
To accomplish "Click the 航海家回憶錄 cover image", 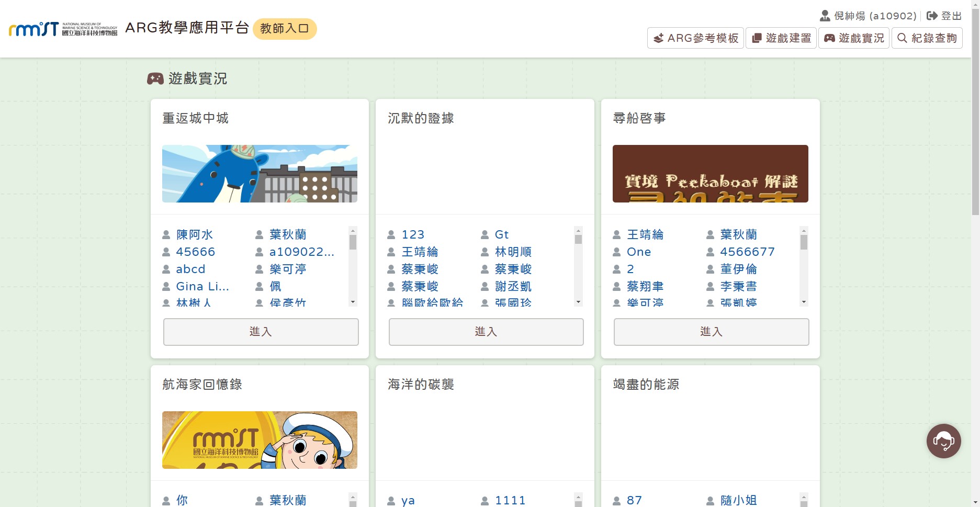I will [260, 440].
